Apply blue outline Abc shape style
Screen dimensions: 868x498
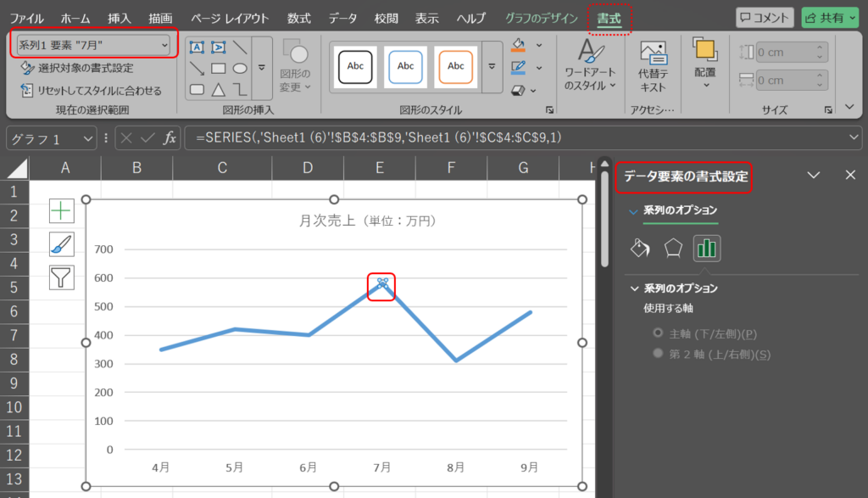click(405, 66)
